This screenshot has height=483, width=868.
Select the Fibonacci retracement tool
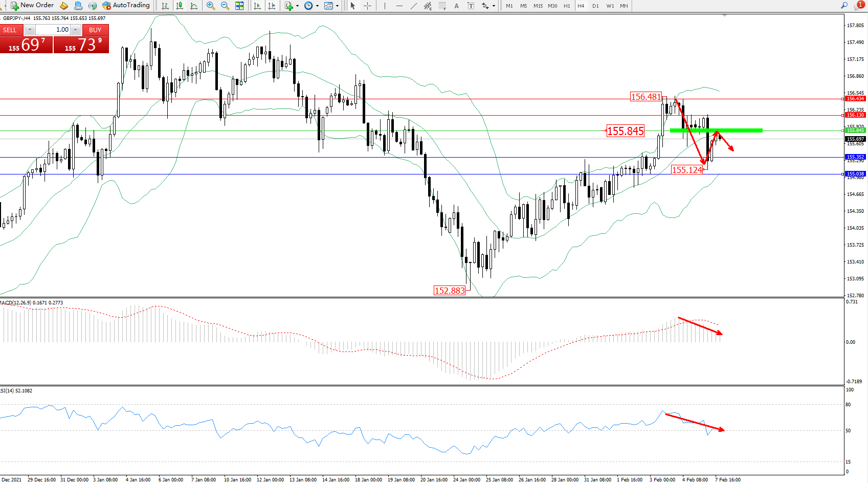(x=442, y=6)
